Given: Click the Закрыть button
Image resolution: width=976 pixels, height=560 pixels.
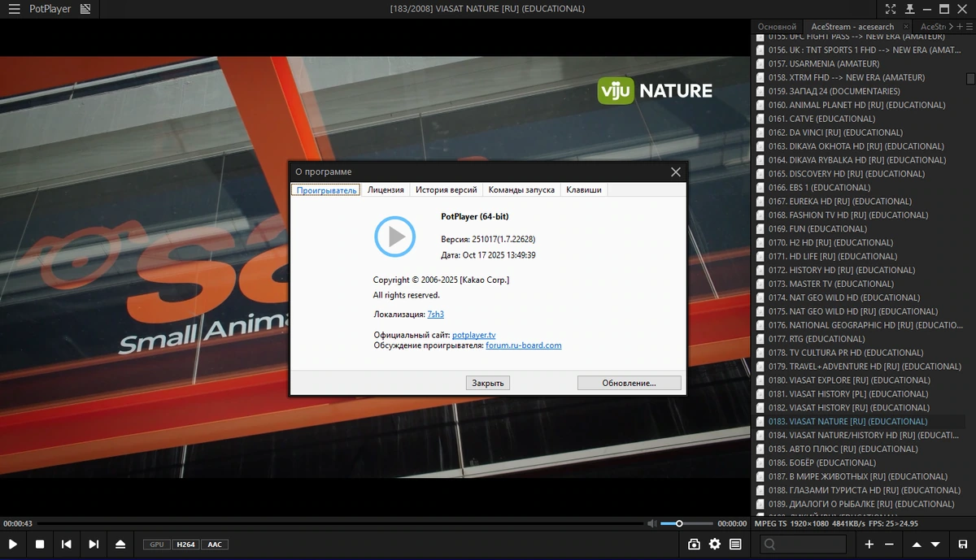Looking at the screenshot, I should tap(488, 383).
